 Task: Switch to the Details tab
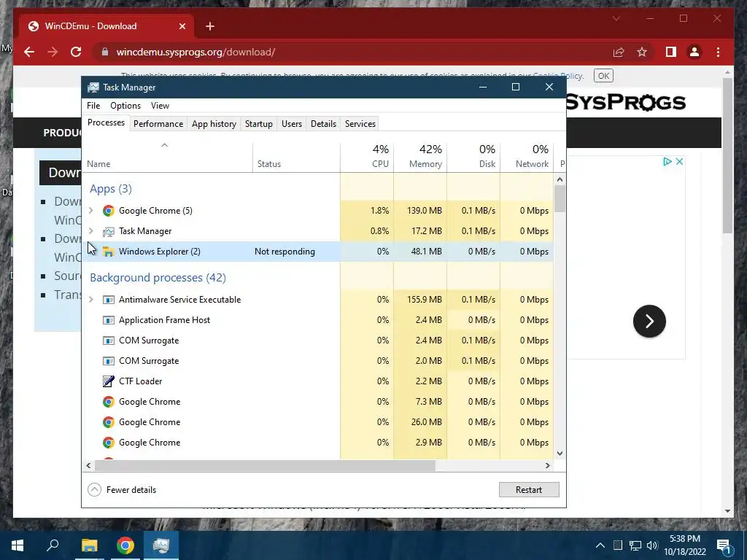323,124
